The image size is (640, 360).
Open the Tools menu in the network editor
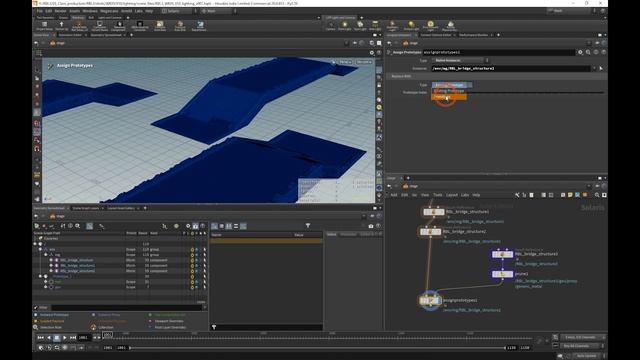coord(438,195)
